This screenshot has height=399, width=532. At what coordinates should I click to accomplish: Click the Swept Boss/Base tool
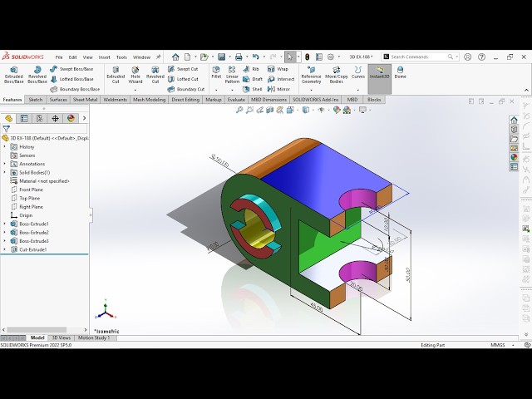(x=71, y=69)
